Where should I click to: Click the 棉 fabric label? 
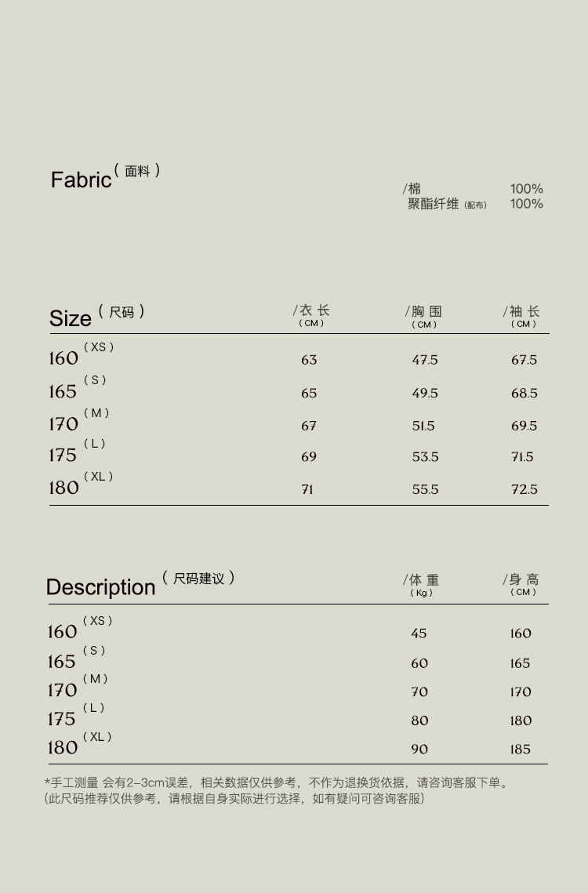[414, 188]
